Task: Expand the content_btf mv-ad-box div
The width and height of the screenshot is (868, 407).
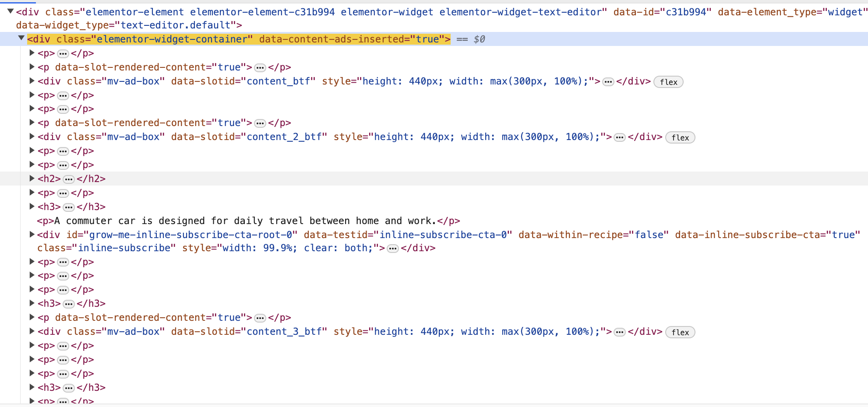Action: tap(32, 81)
